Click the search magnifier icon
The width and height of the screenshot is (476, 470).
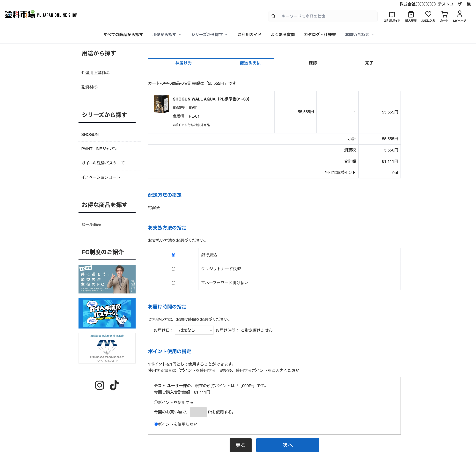point(274,16)
